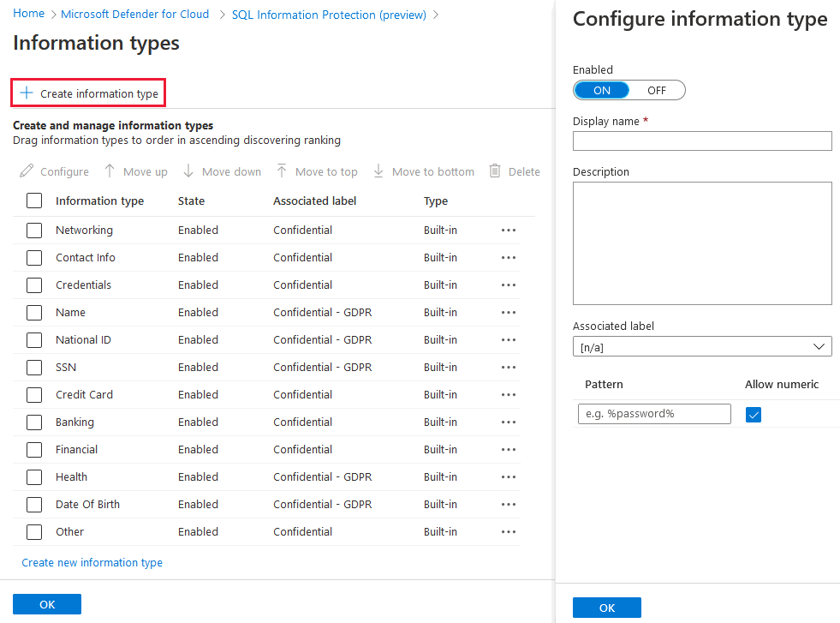Check the Health row checkbox

coord(34,476)
